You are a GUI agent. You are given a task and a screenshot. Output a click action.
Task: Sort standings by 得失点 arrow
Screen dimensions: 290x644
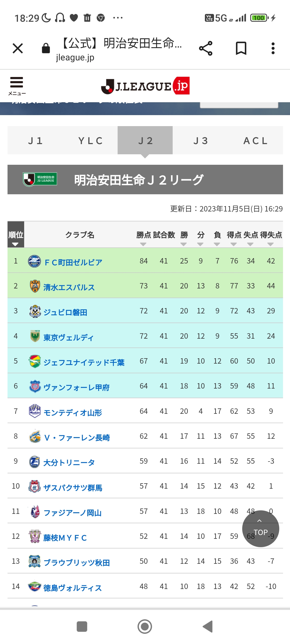click(x=271, y=244)
